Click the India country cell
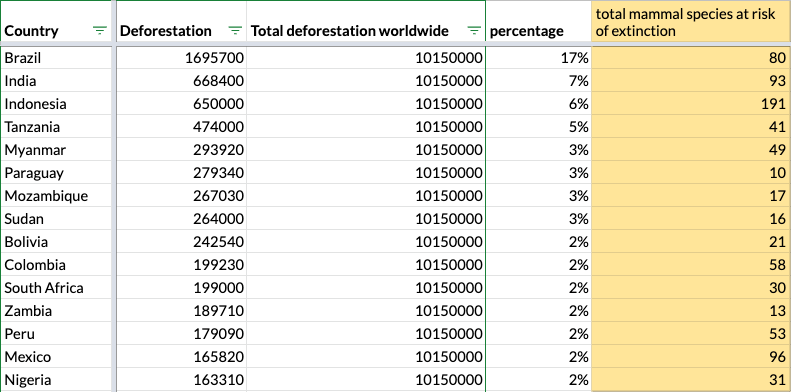 point(55,80)
